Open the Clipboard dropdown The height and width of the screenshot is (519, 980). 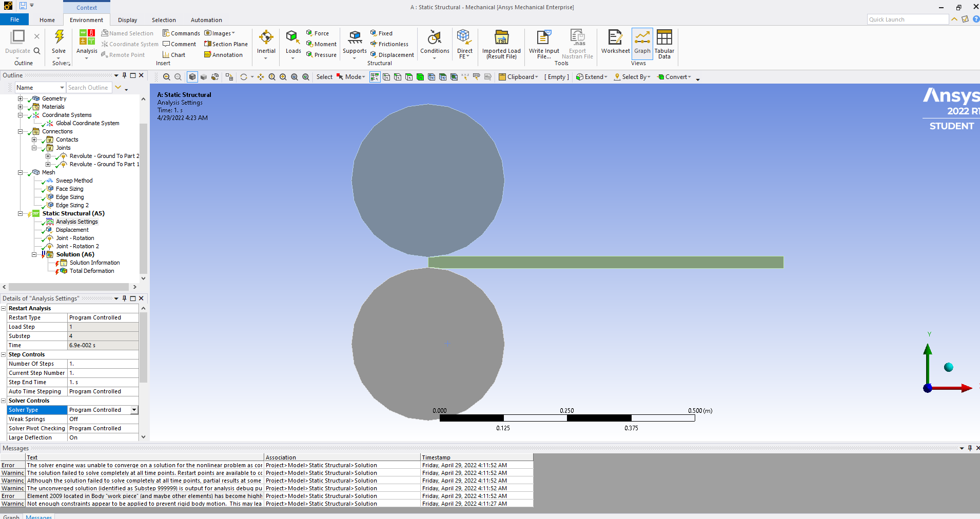pos(519,77)
